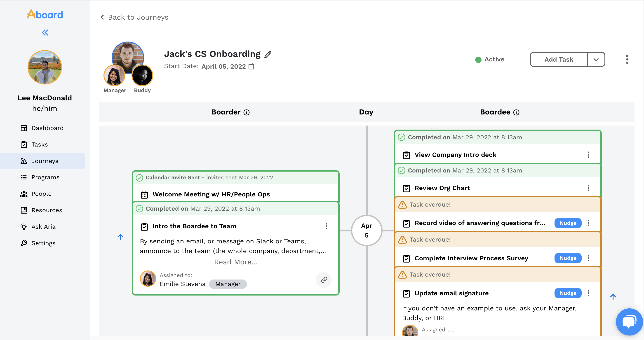This screenshot has height=340, width=644.
Task: Copy link icon on Intro the Boardee task
Action: pyautogui.click(x=324, y=279)
